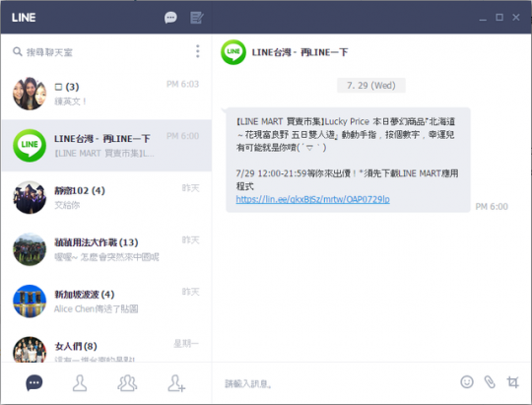This screenshot has width=532, height=405.
Task: Open the three-dot more options menu
Action: 197,51
